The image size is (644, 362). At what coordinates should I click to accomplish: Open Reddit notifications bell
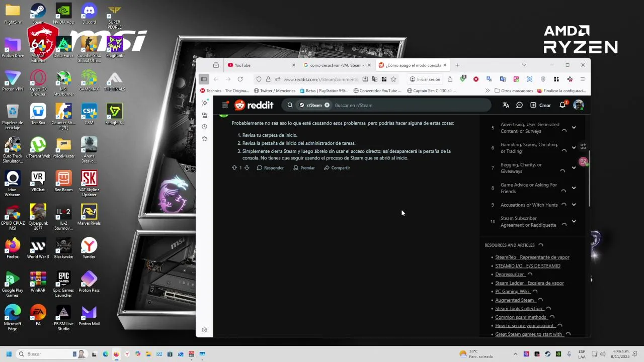(x=562, y=105)
